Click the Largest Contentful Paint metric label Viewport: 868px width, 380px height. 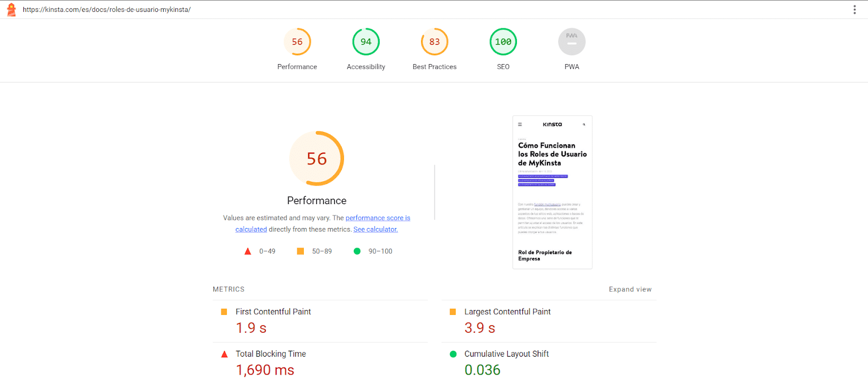point(507,312)
